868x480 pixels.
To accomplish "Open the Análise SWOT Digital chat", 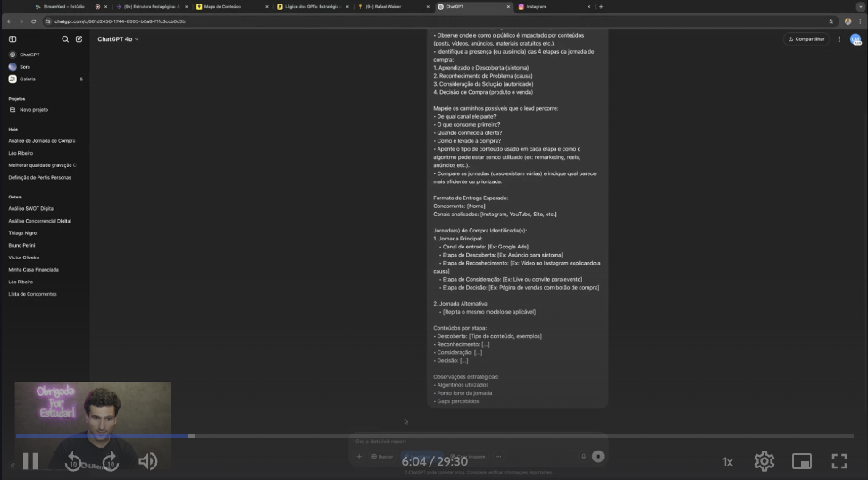I will pos(31,208).
